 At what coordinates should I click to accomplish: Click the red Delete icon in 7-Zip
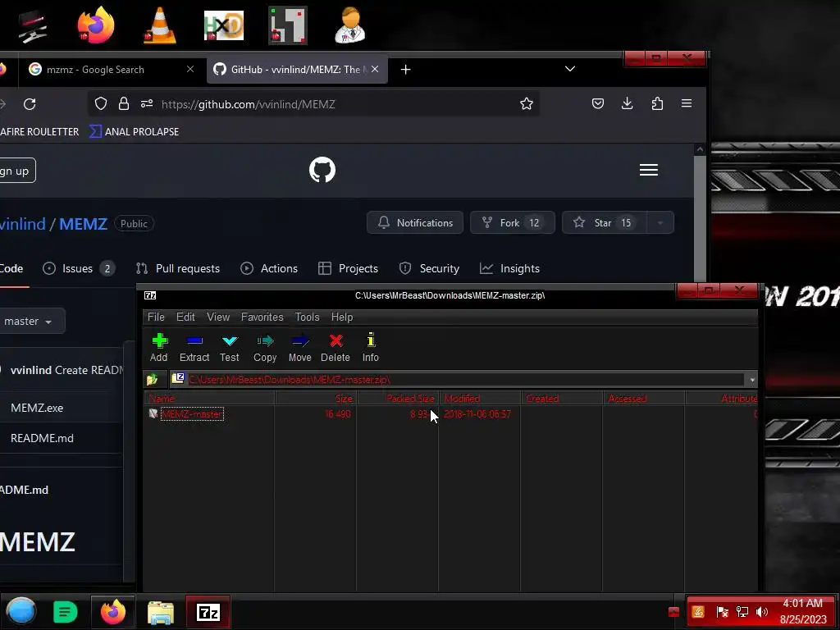pos(336,348)
